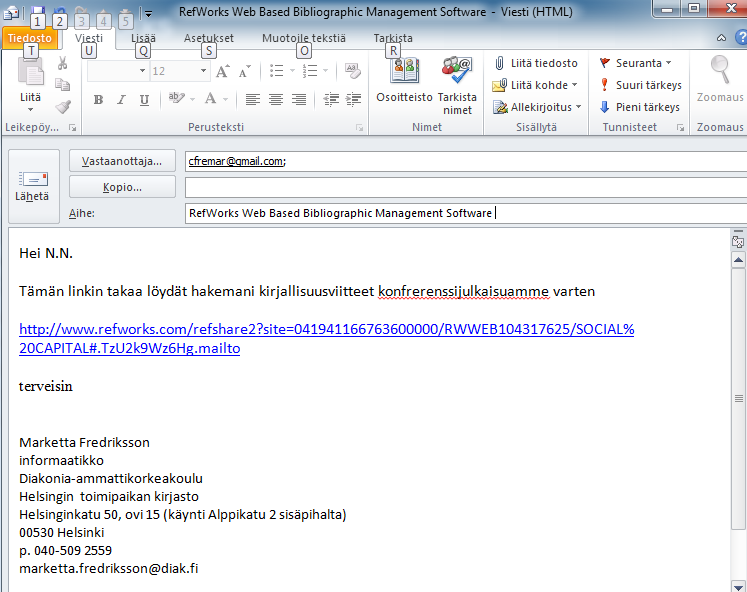The width and height of the screenshot is (747, 592).
Task: Toggle underline formatting
Action: [x=144, y=100]
